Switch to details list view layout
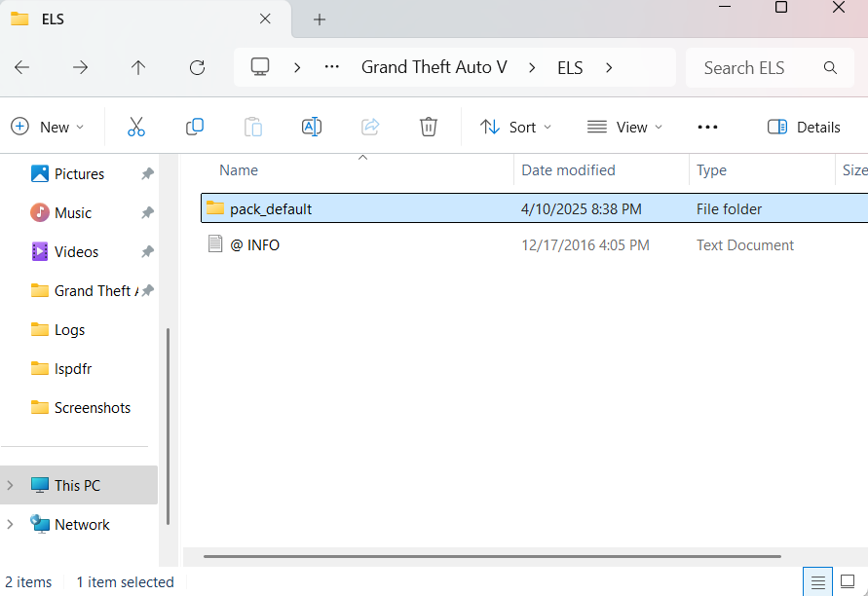 (x=818, y=581)
